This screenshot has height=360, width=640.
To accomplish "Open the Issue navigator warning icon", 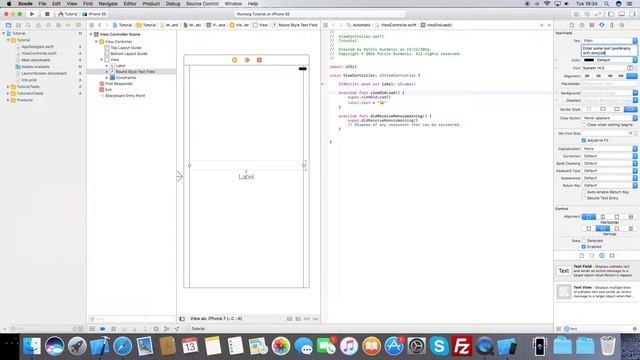I will (x=38, y=25).
